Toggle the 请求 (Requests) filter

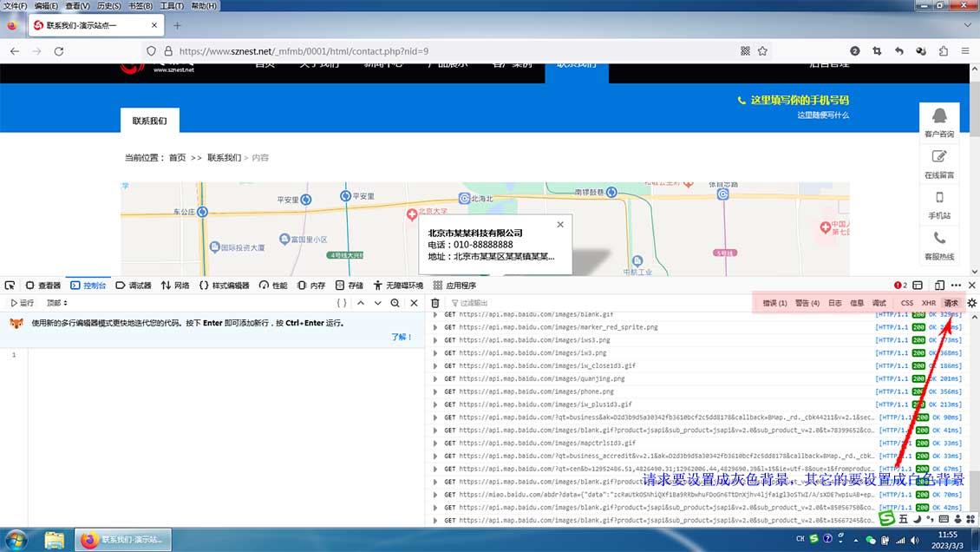coord(951,303)
